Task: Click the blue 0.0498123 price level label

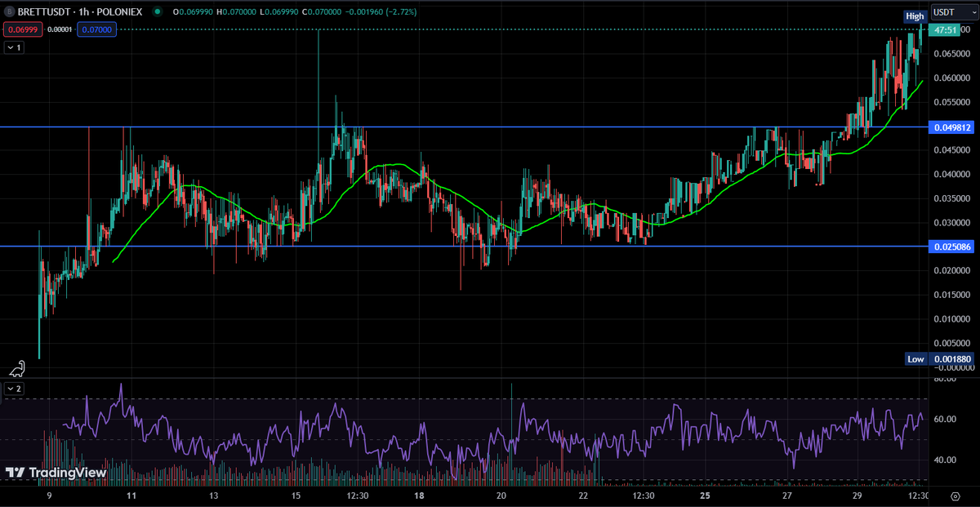Action: coord(951,127)
